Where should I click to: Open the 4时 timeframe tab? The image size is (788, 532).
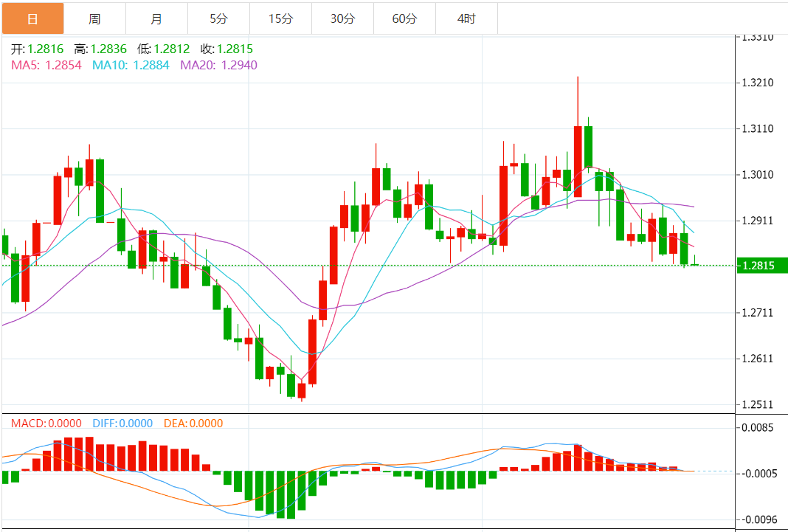tap(466, 19)
